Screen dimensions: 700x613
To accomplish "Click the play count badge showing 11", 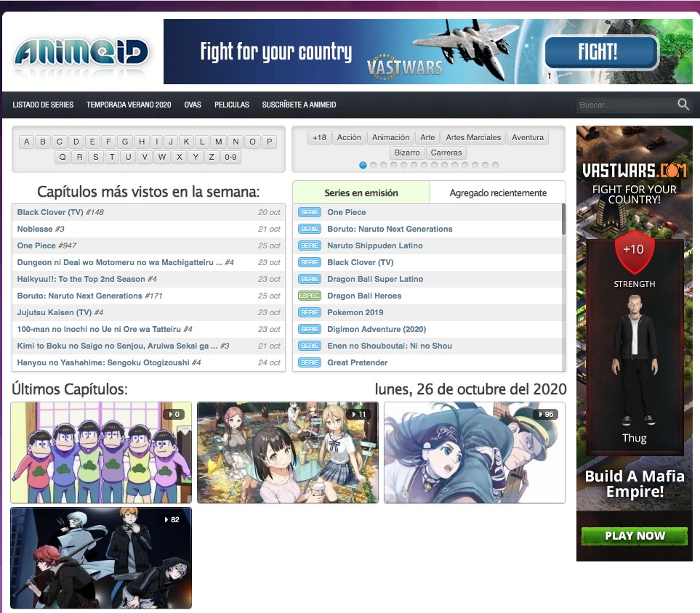I will (358, 415).
